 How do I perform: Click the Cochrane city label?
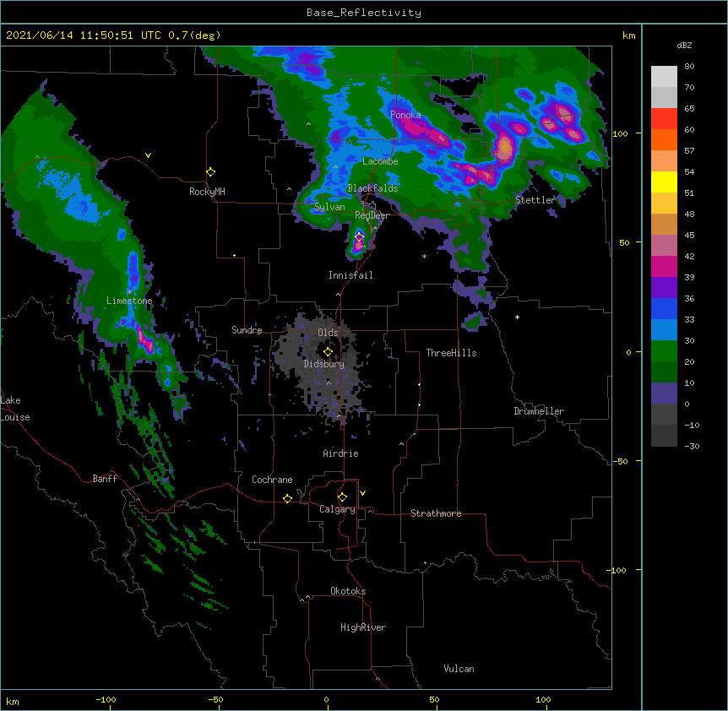(x=272, y=480)
